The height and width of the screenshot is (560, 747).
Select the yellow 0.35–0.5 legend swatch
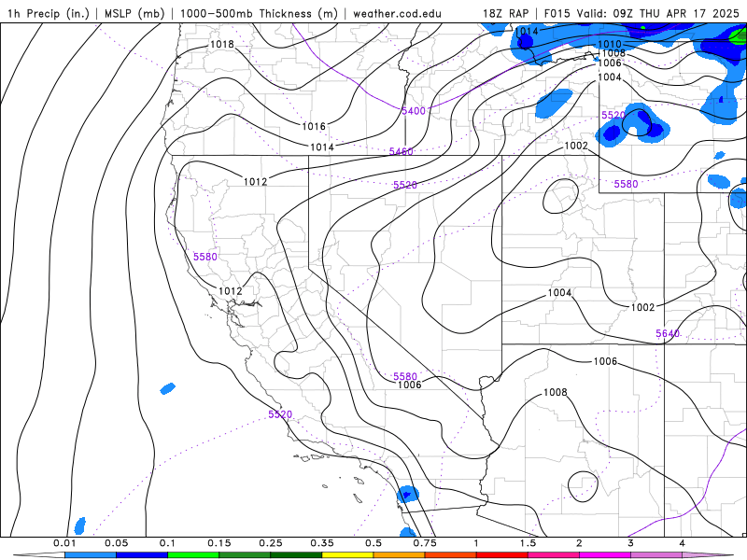(x=347, y=555)
